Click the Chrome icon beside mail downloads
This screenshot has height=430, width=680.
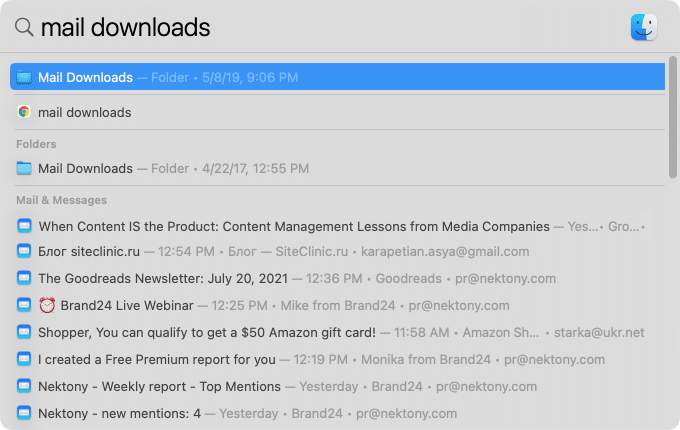pos(24,112)
